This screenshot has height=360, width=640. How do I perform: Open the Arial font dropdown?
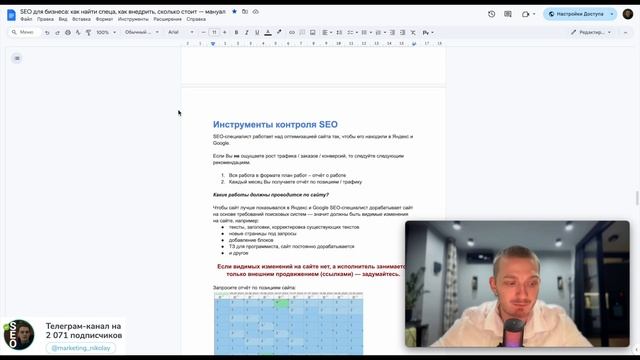point(181,32)
